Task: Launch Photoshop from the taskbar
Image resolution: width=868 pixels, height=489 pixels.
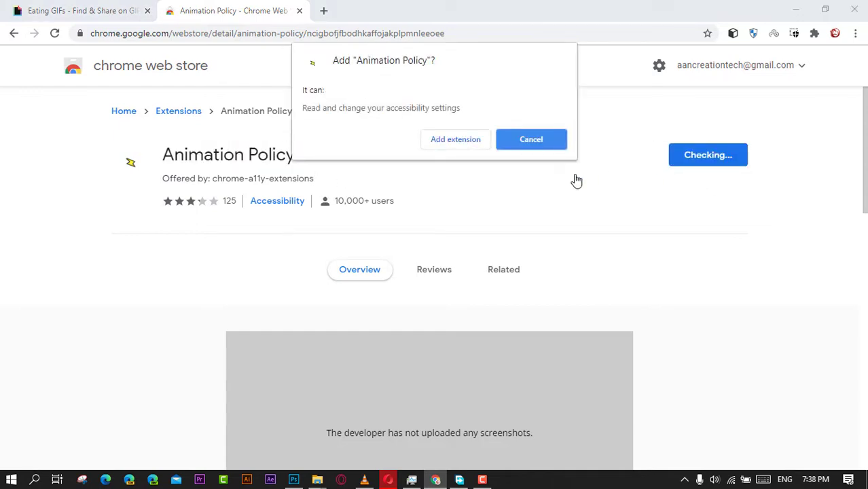Action: coord(293,479)
